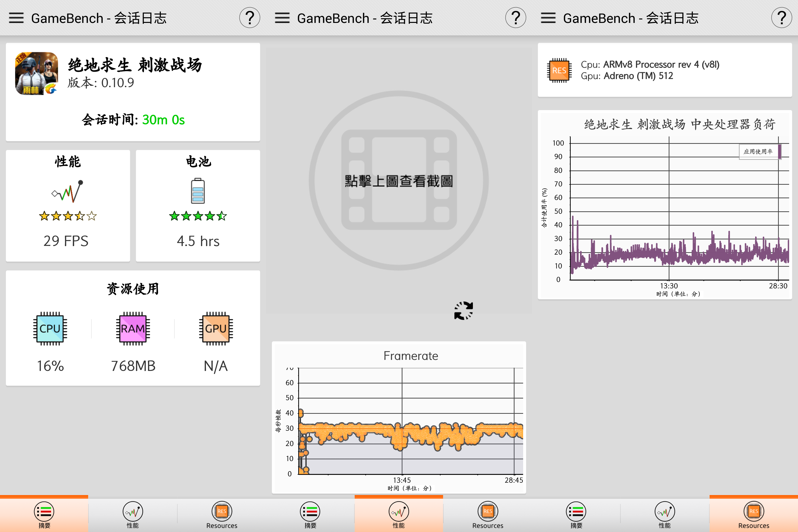The width and height of the screenshot is (798, 532).
Task: Tap help question mark in the right panel
Action: click(x=782, y=18)
